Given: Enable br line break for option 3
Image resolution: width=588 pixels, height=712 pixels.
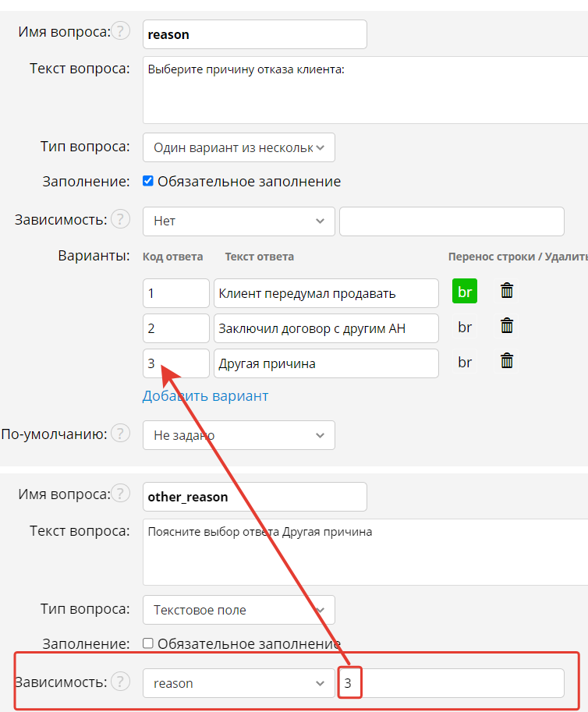Looking at the screenshot, I should 465,363.
